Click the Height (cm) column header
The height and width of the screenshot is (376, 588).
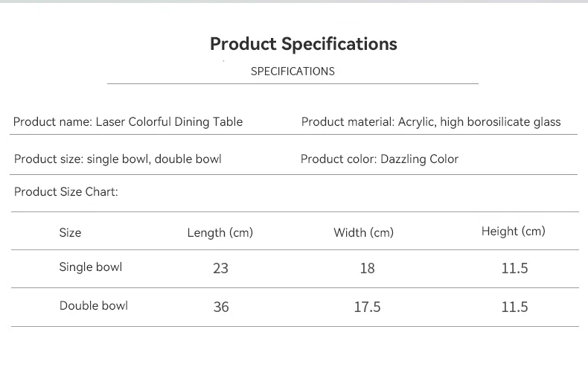point(513,231)
